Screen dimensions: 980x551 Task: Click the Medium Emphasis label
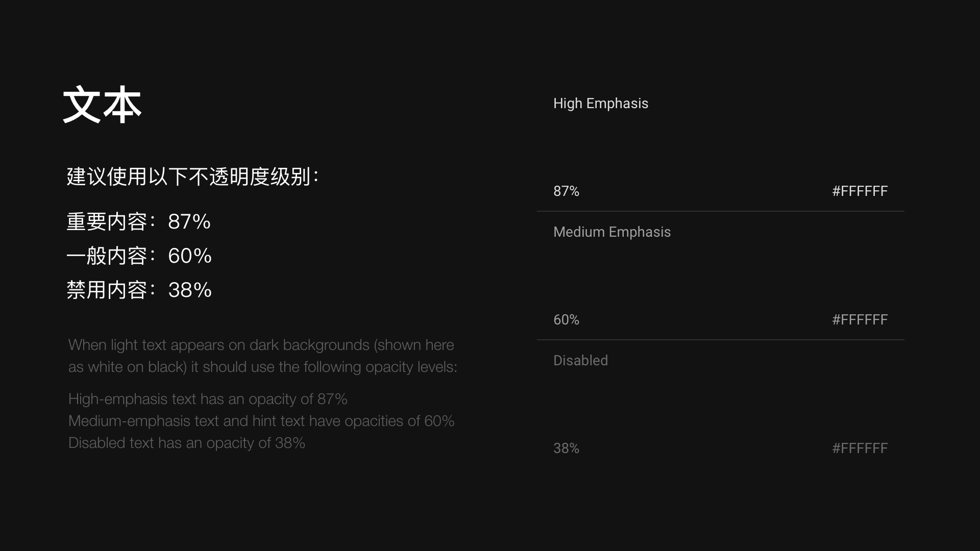coord(611,232)
